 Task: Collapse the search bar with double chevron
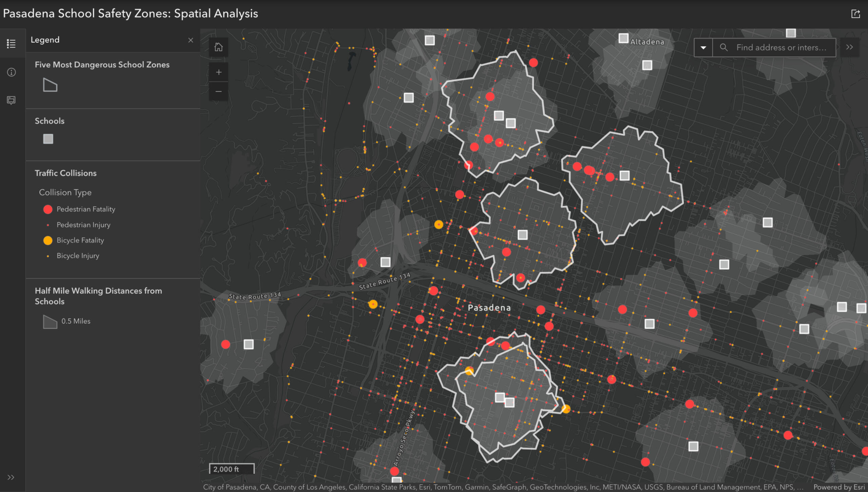pyautogui.click(x=849, y=48)
